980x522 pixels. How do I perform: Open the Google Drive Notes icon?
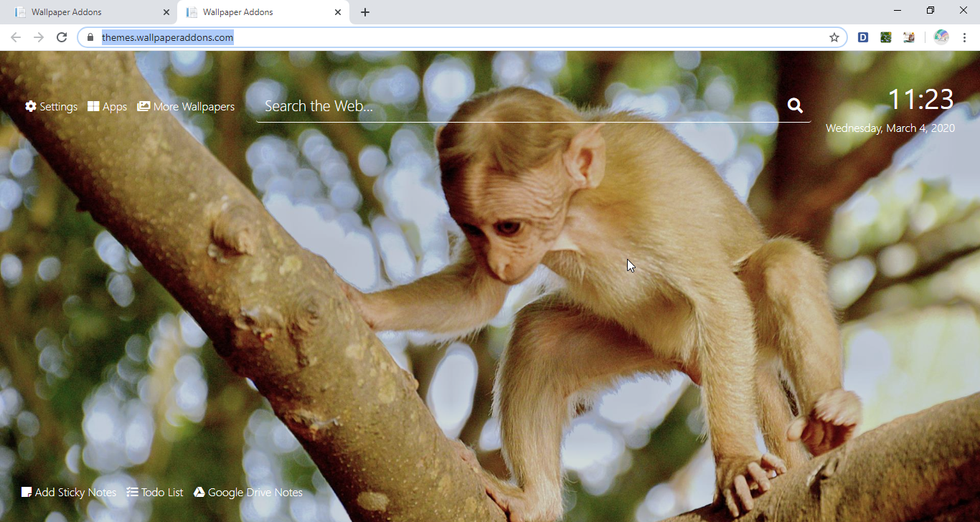click(199, 492)
